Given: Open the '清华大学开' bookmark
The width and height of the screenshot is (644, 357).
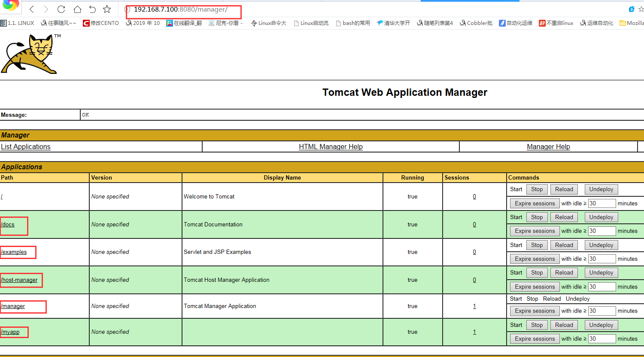Looking at the screenshot, I should coord(393,23).
